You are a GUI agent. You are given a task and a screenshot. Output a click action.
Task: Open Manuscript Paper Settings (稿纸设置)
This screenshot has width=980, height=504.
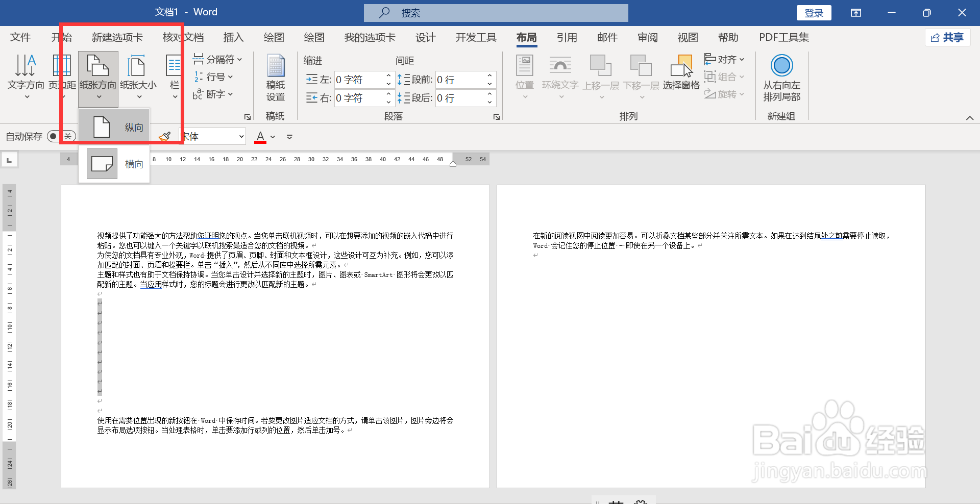[276, 78]
